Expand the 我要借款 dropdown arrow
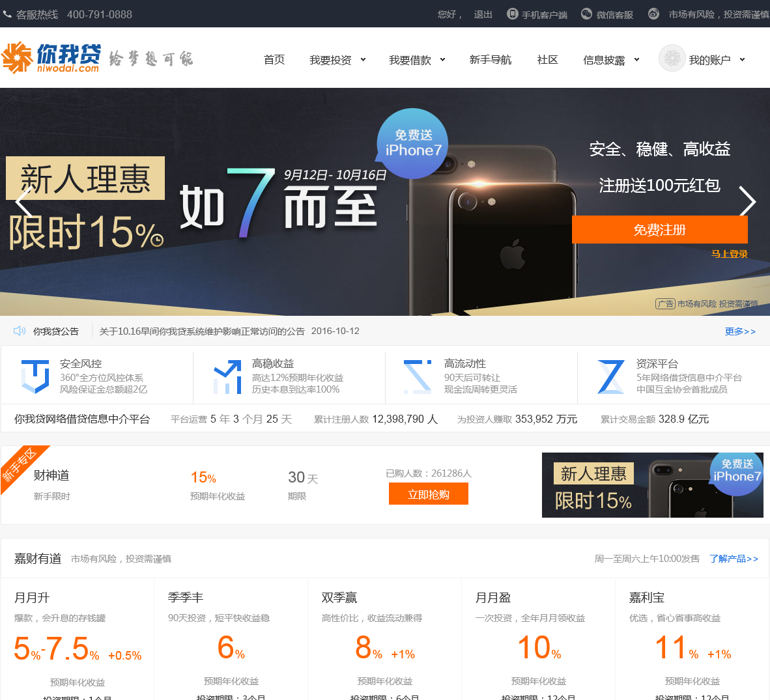Image resolution: width=770 pixels, height=700 pixels. [442, 59]
